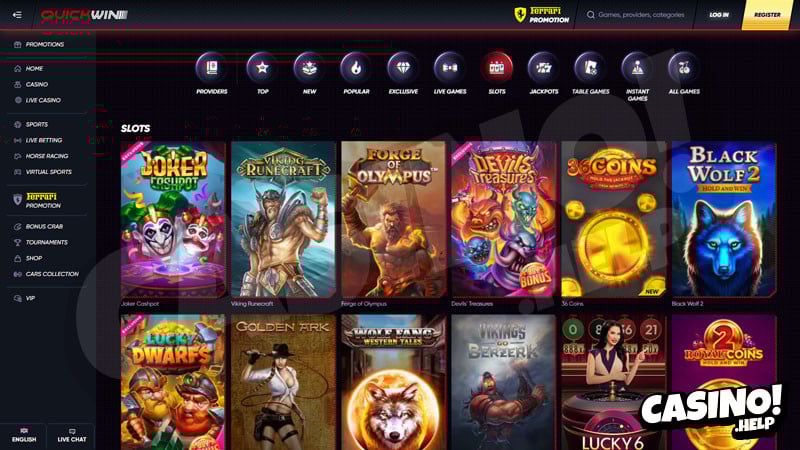The image size is (800, 450).
Task: Click the Log In button
Action: [719, 15]
